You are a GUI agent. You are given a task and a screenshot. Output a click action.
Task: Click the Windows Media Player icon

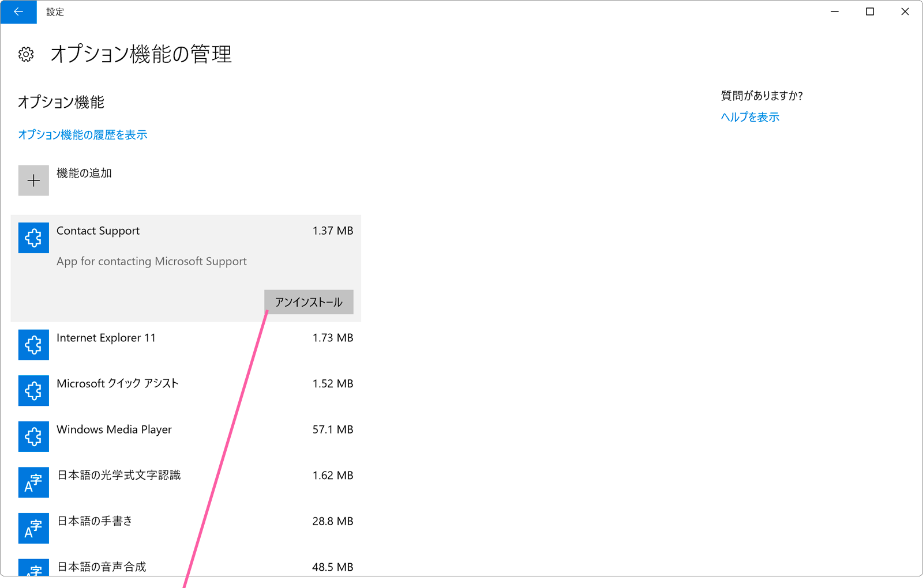pos(33,436)
